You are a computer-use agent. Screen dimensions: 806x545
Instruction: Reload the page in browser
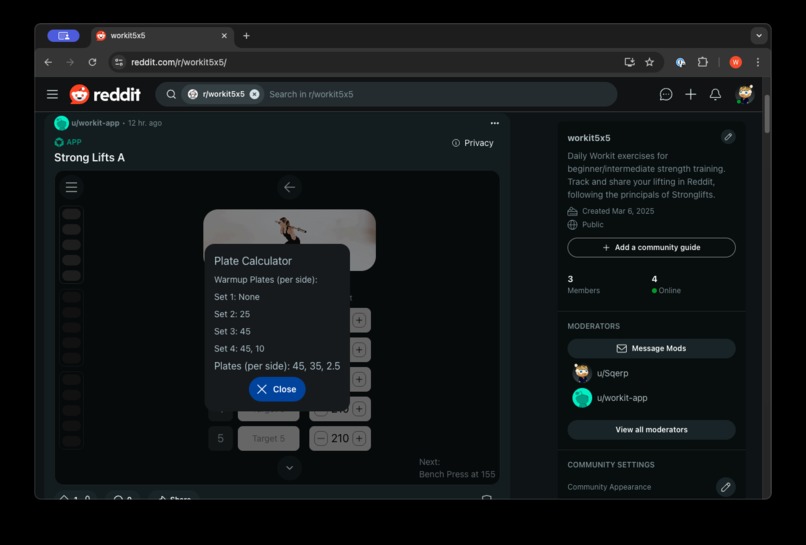pos(93,62)
